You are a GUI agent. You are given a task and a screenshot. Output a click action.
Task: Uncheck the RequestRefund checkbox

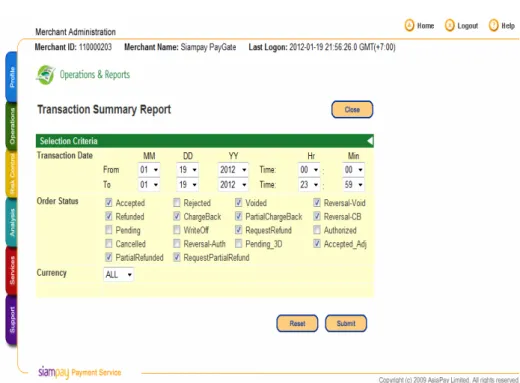coord(238,230)
